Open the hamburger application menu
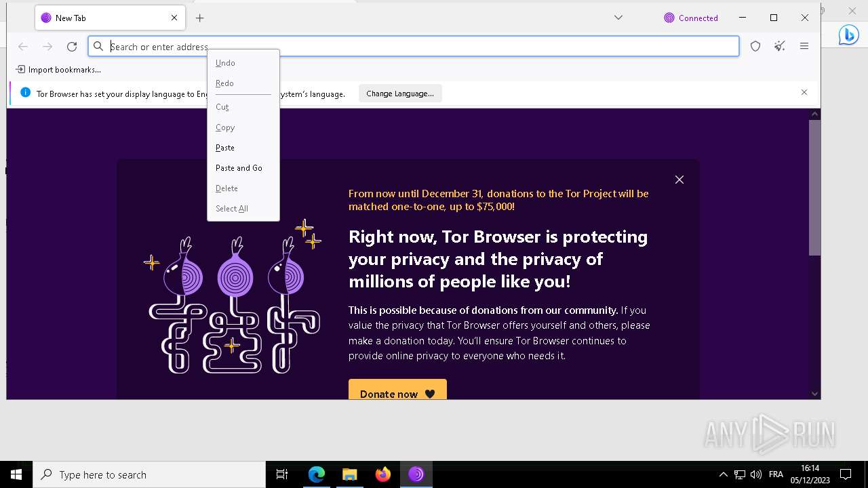Screen dimensions: 868x488 tap(804, 46)
